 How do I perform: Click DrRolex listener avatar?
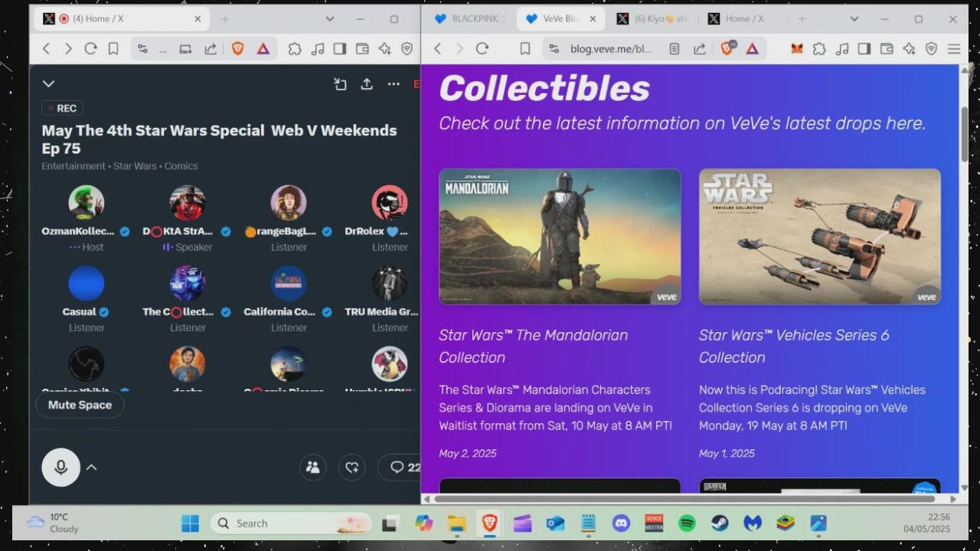click(390, 203)
